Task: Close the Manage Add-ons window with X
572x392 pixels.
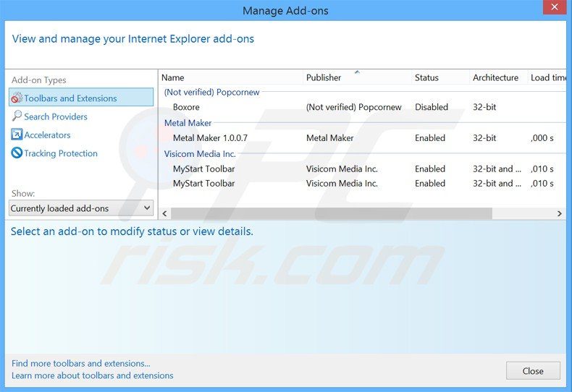Action: click(x=554, y=9)
